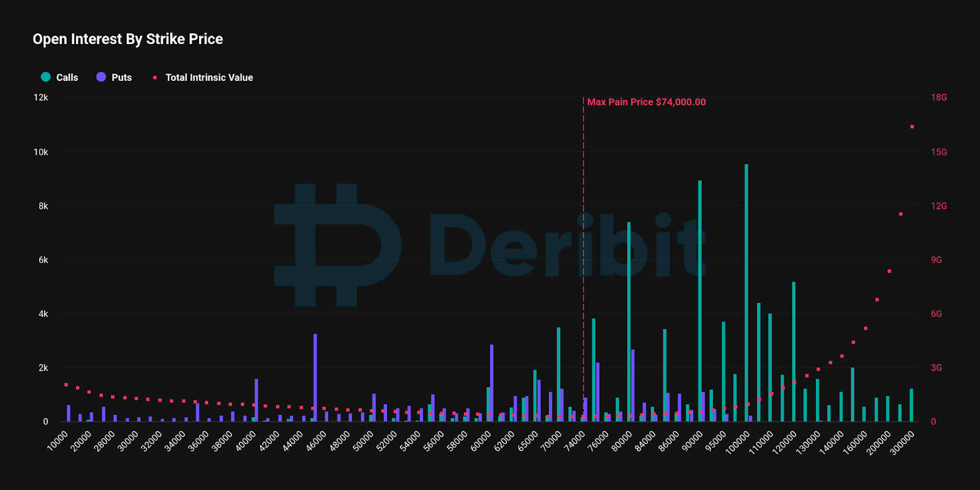Click the 50000 strike axis label
The width and height of the screenshot is (980, 490).
point(363,440)
